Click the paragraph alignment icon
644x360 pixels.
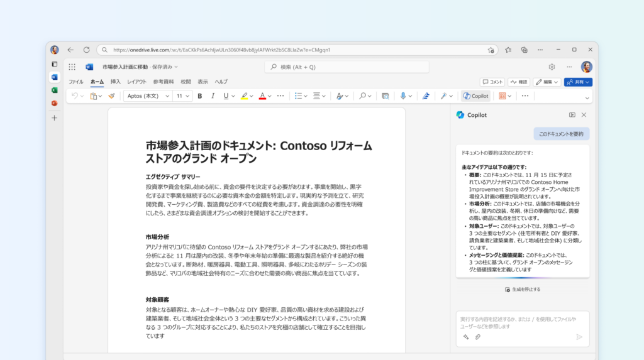pos(316,96)
